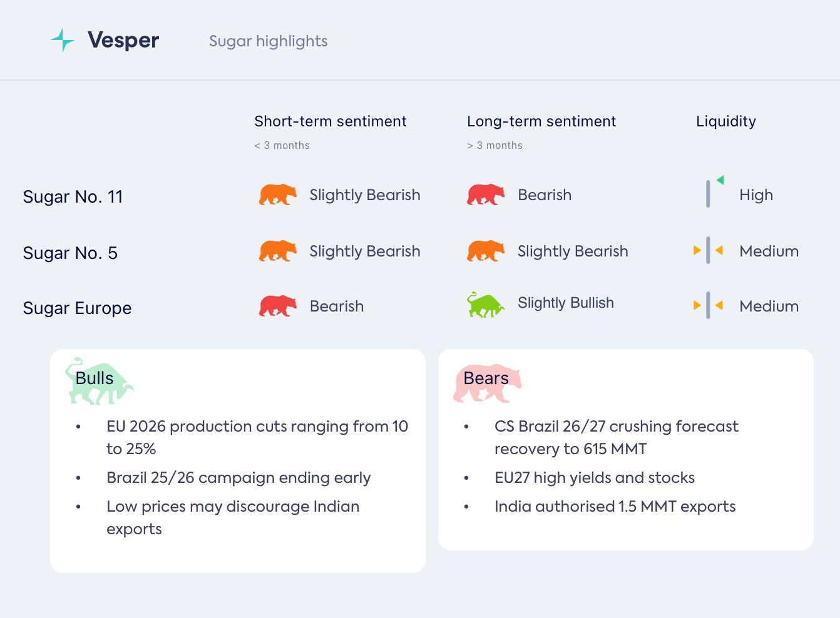The height and width of the screenshot is (618, 840).
Task: Open the Sugar No. 5 row label
Action: (70, 253)
